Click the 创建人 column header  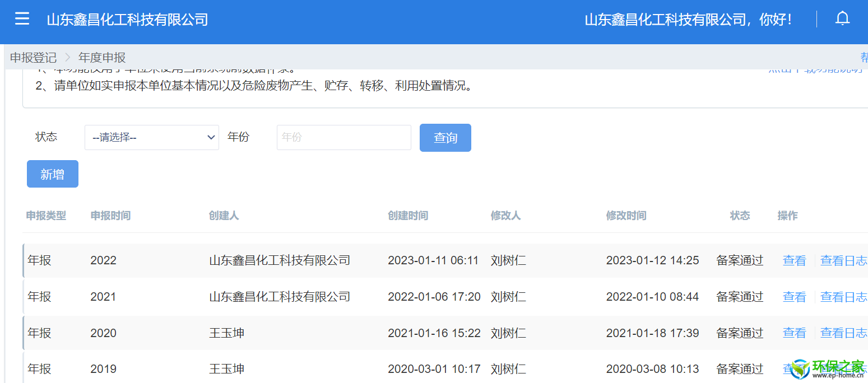[x=224, y=216]
